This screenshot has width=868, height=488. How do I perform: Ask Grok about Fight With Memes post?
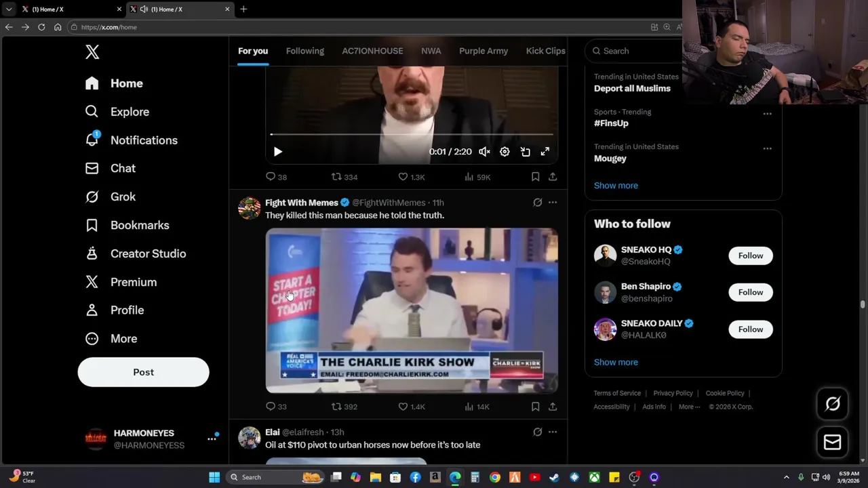coord(537,203)
